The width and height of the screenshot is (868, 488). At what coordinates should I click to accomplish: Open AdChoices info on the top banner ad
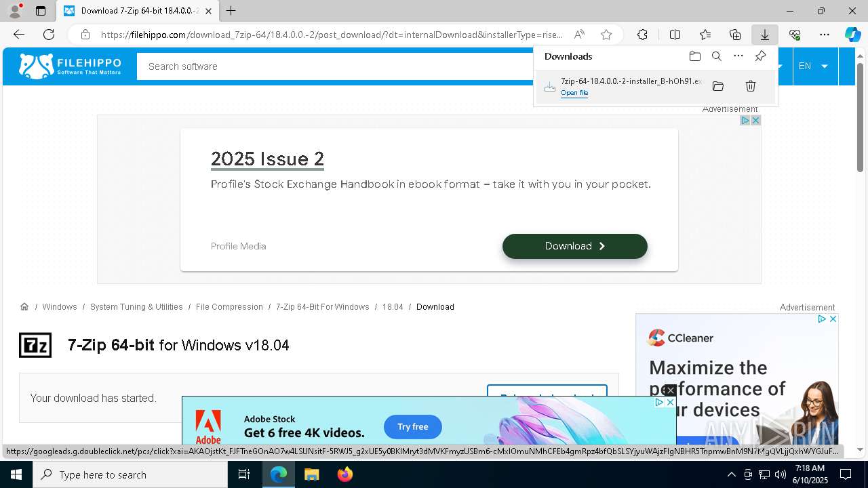click(x=745, y=120)
